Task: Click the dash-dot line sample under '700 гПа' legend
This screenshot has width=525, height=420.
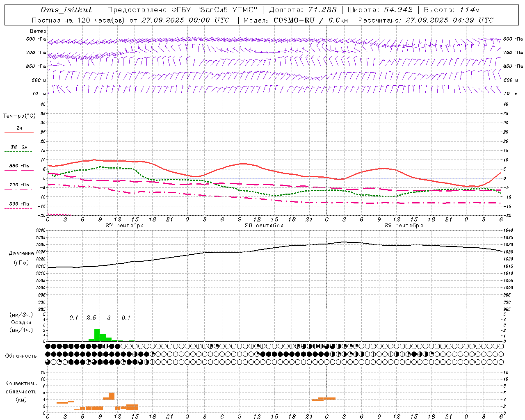Action: click(x=19, y=189)
